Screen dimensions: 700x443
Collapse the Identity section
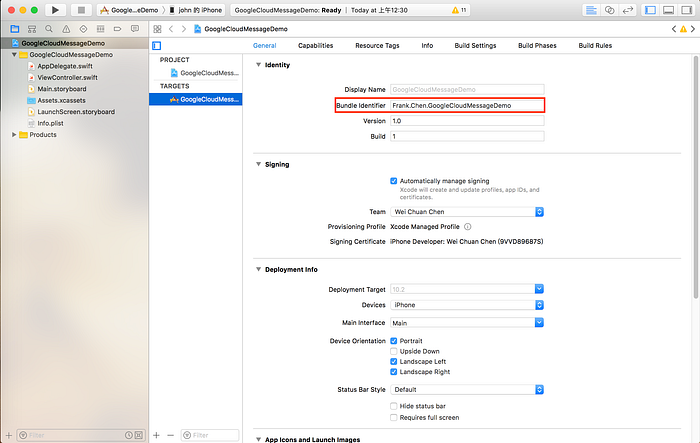(258, 65)
